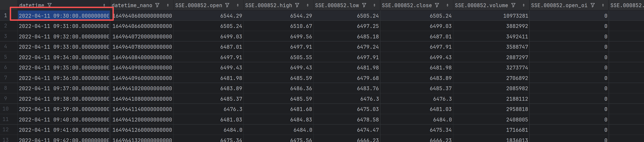644x142 pixels.
Task: Toggle sort arrows on datetime_nano column
Action: coord(168,5)
